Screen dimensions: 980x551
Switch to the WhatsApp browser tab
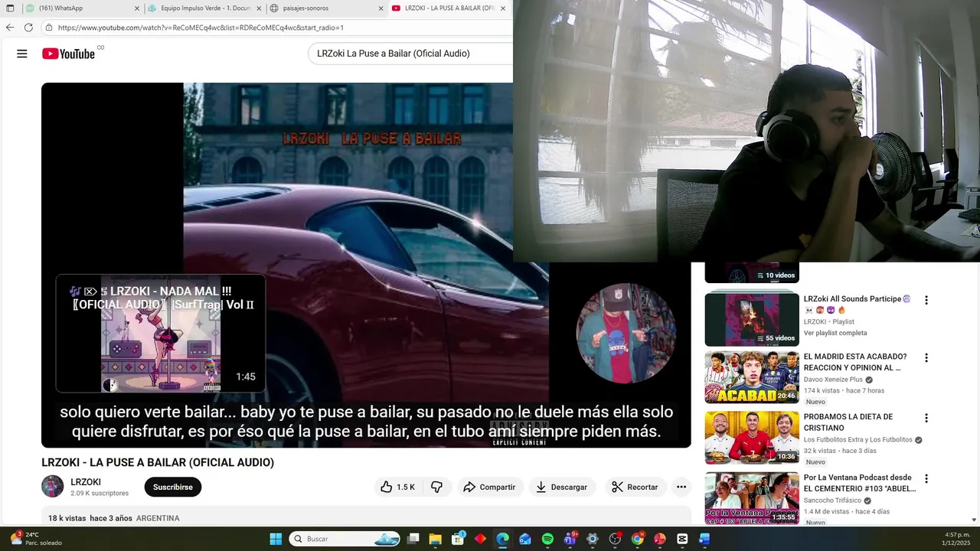tap(80, 8)
